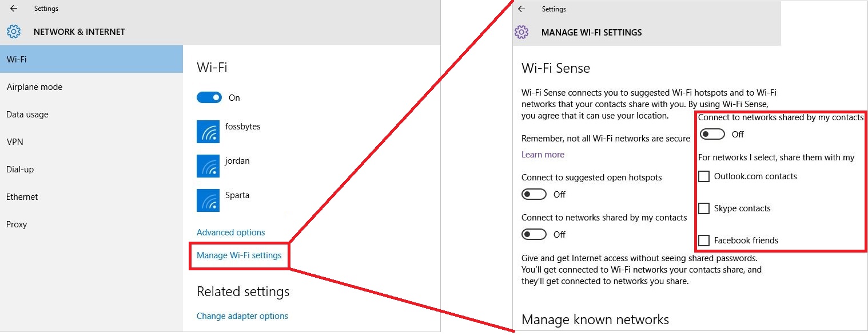Check the Outlook.com contacts checkbox
The width and height of the screenshot is (868, 335).
click(x=704, y=176)
